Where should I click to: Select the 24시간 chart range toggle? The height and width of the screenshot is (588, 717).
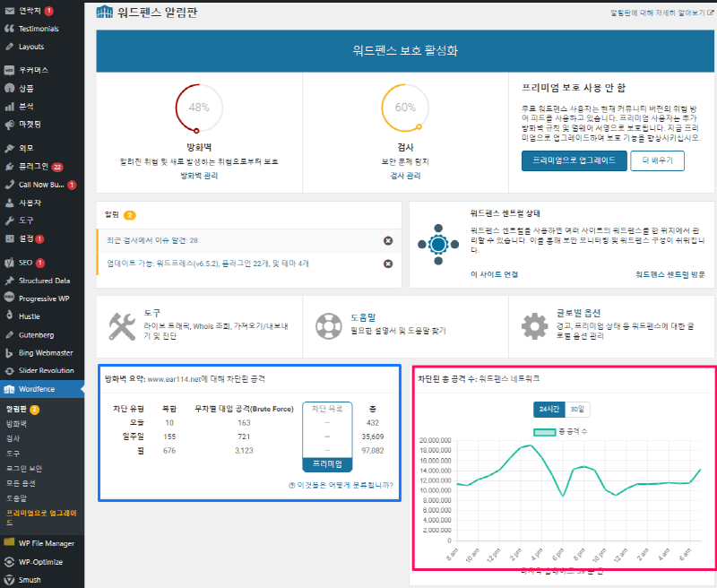pyautogui.click(x=549, y=410)
